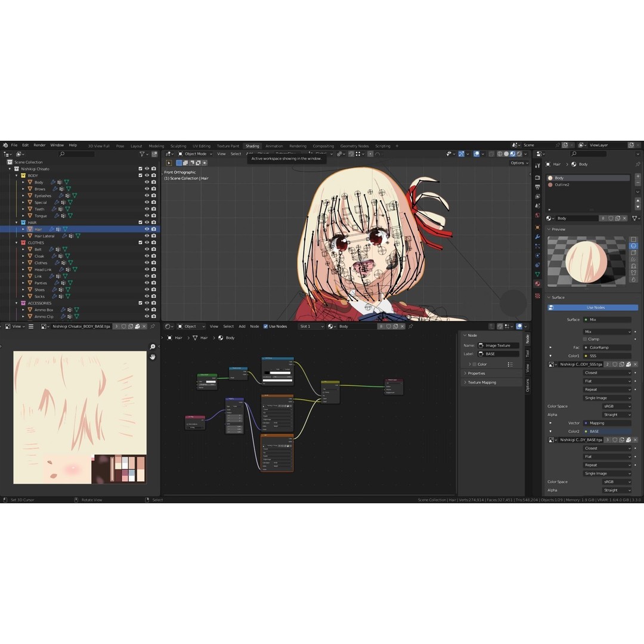Open Tool tab in node editor sidebar

[528, 354]
